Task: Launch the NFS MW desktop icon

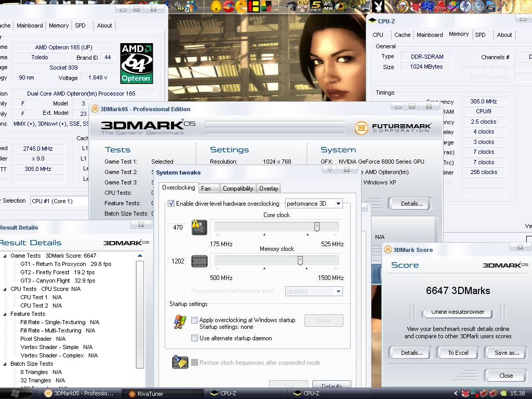Action: coord(328,6)
